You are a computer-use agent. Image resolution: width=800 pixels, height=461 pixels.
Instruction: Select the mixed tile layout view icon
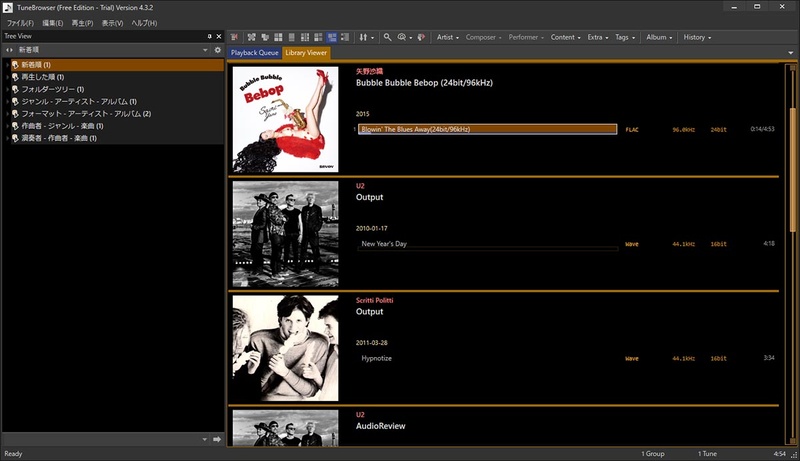pyautogui.click(x=318, y=37)
